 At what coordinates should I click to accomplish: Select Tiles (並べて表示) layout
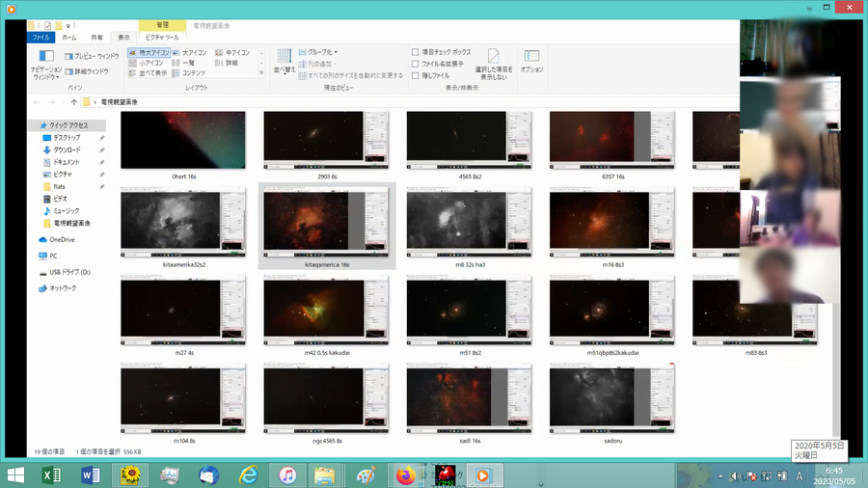tap(148, 73)
